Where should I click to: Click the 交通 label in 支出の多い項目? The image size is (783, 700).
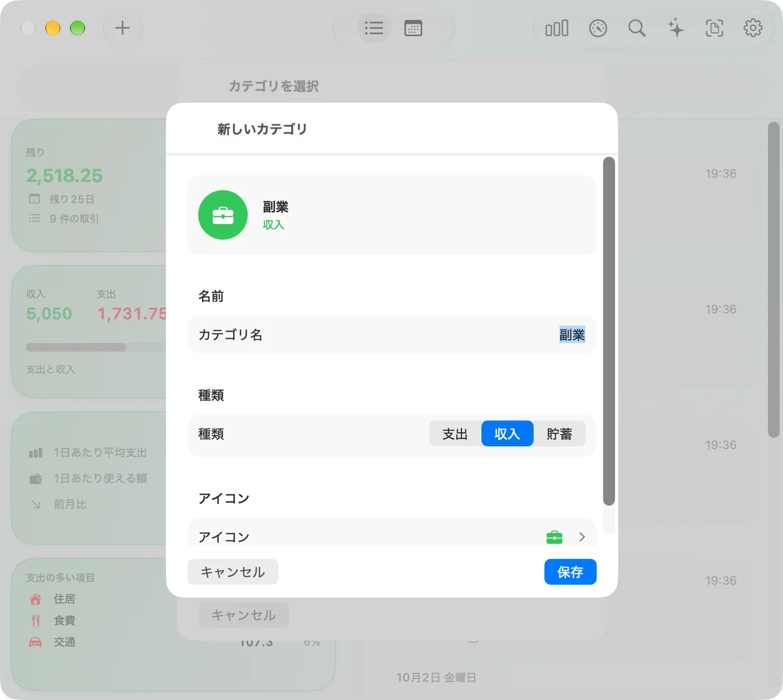(x=64, y=642)
